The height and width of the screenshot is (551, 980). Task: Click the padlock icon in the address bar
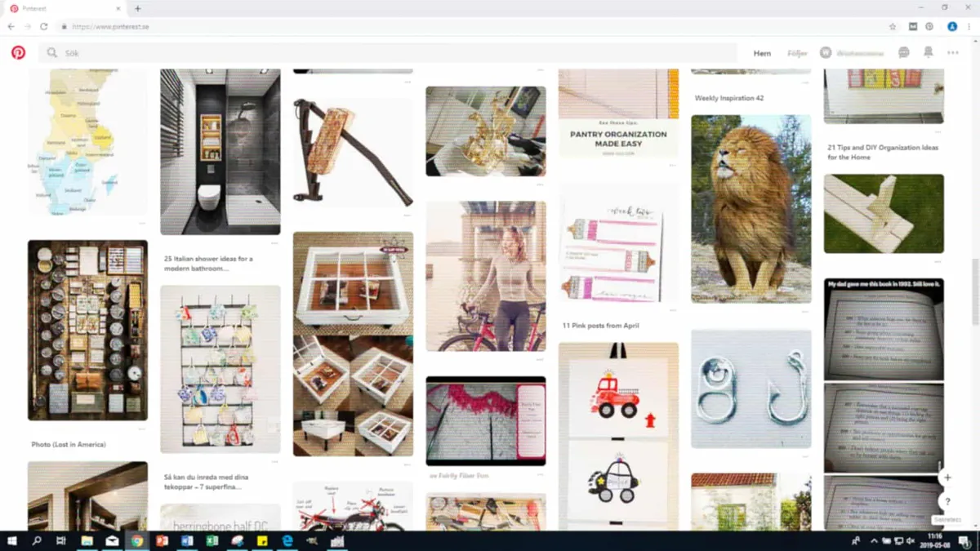(64, 26)
